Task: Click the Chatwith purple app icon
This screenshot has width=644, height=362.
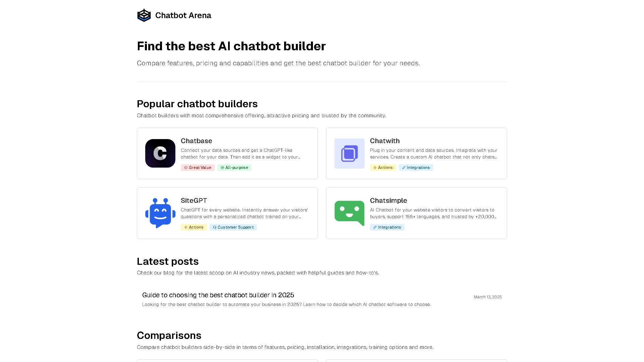Action: [x=349, y=153]
